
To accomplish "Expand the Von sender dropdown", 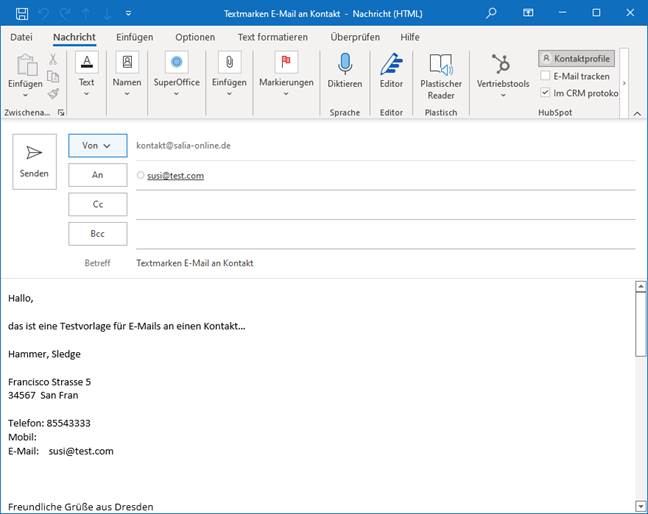I will point(97,145).
